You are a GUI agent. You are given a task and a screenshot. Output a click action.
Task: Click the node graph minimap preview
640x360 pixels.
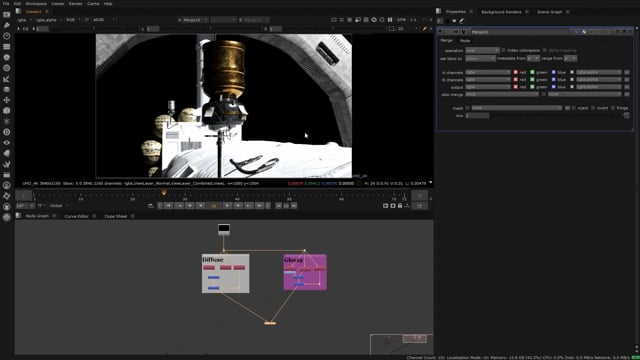pyautogui.click(x=402, y=344)
